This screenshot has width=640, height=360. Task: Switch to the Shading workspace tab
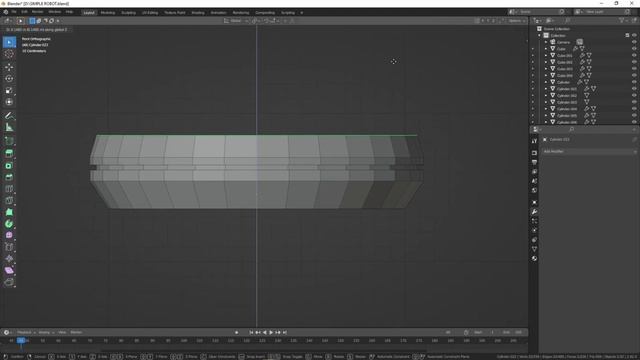tap(198, 13)
